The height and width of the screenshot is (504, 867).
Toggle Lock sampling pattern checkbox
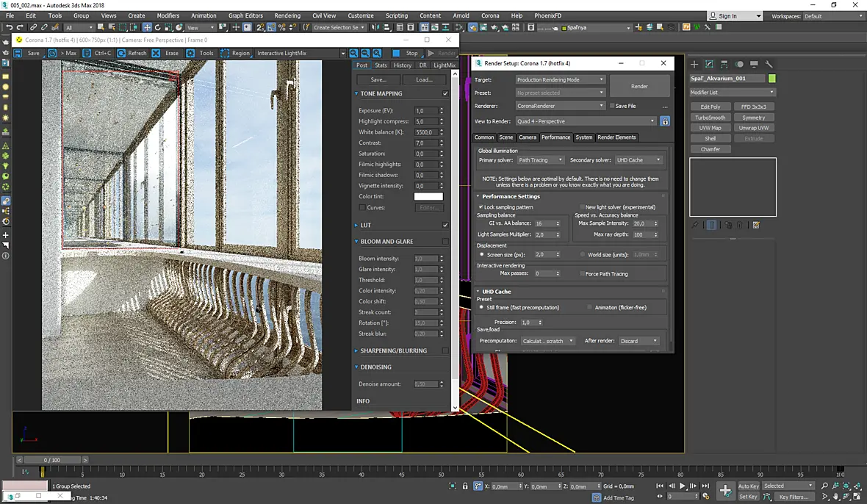coord(481,206)
